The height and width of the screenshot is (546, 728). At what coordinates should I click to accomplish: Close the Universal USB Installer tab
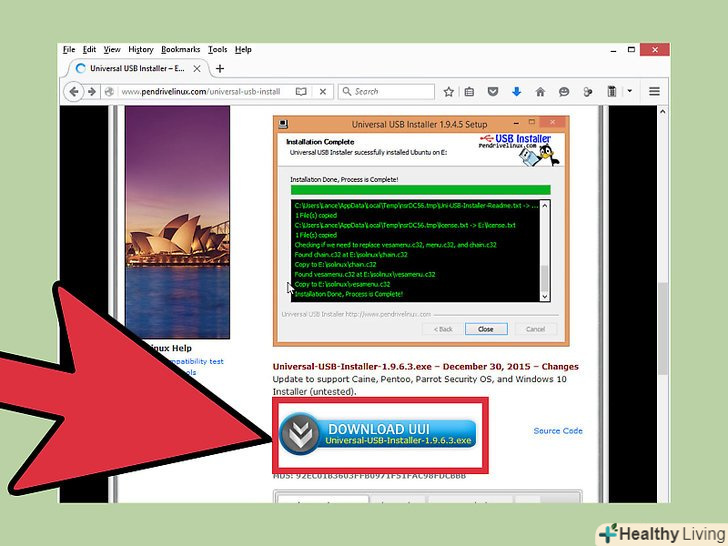pyautogui.click(x=197, y=69)
